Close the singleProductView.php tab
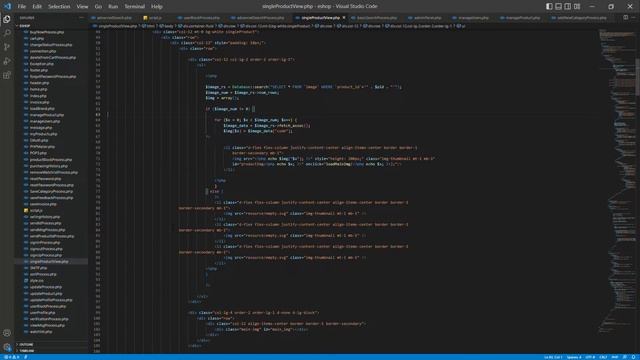Image resolution: width=640 pixels, height=360 pixels. (344, 18)
